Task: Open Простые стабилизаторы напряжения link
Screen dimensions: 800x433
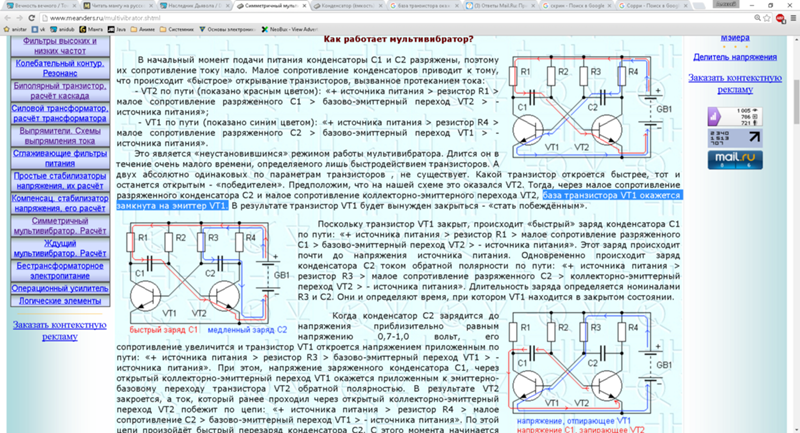Action: point(60,181)
